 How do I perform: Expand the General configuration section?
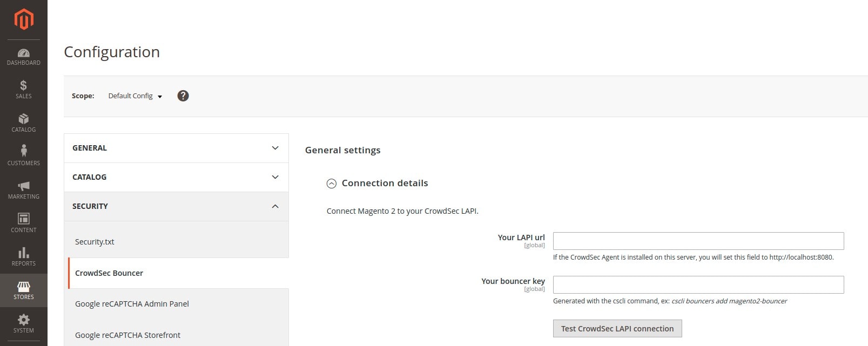[x=176, y=148]
